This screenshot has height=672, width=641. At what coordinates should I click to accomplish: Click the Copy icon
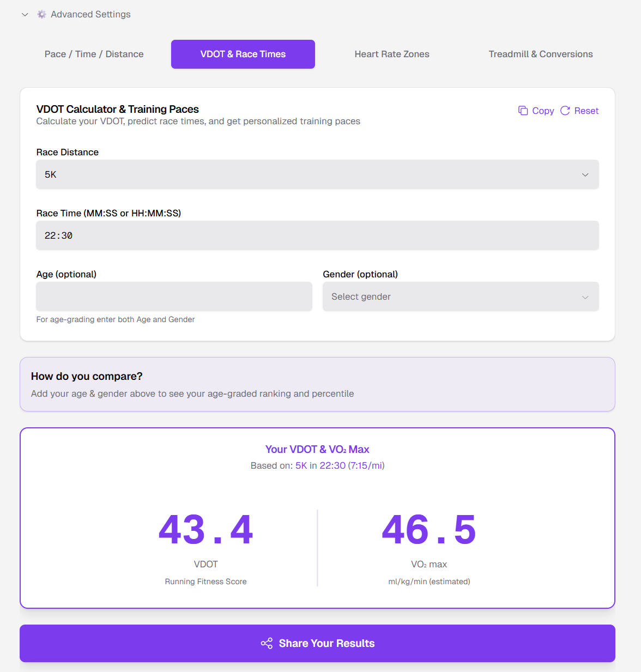point(523,111)
